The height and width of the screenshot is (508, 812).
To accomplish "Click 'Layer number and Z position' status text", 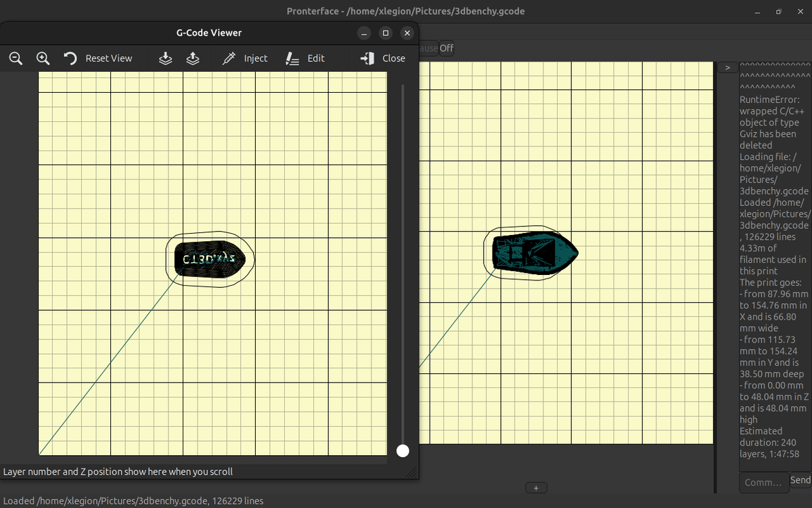I will (x=118, y=471).
